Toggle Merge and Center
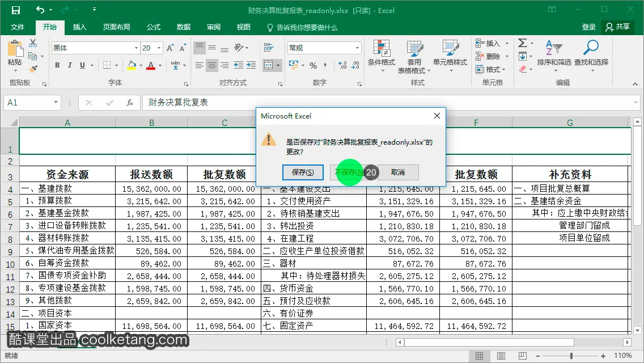 pyautogui.click(x=268, y=65)
